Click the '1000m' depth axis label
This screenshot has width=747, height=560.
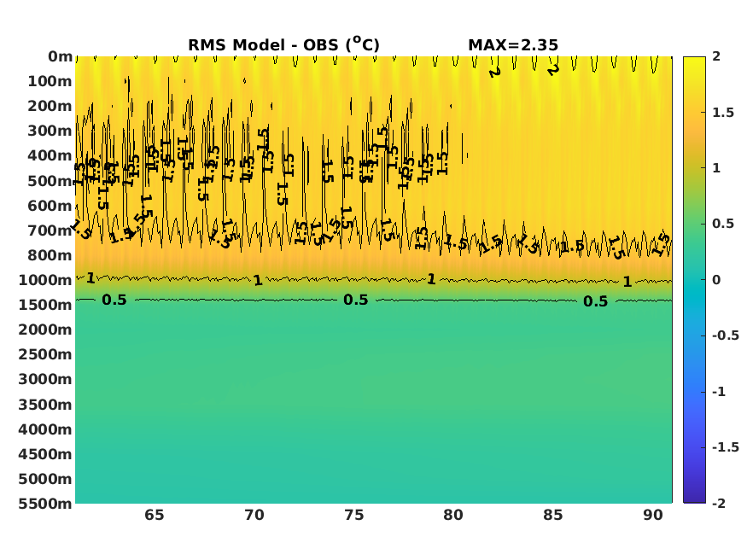pyautogui.click(x=45, y=279)
